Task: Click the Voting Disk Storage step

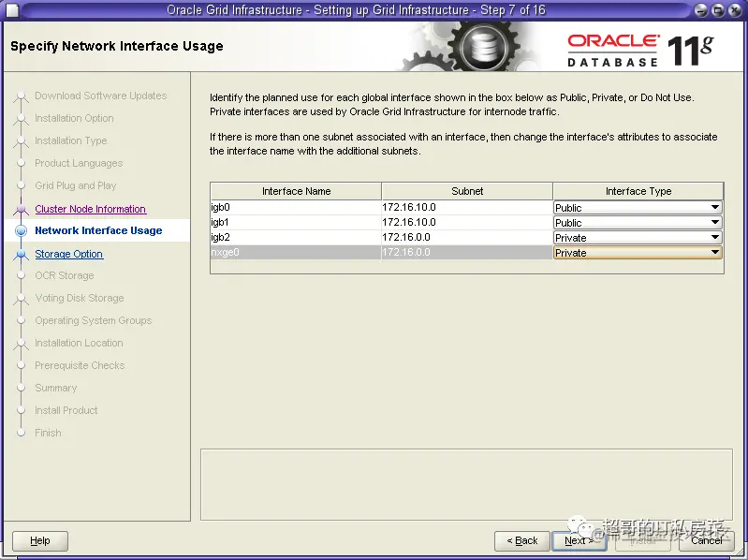Action: 80,298
